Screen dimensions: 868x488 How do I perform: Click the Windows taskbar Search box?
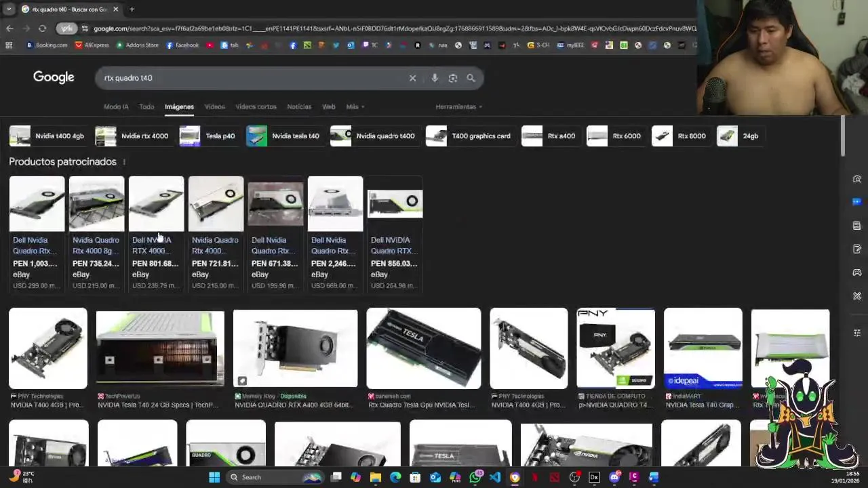click(x=275, y=477)
